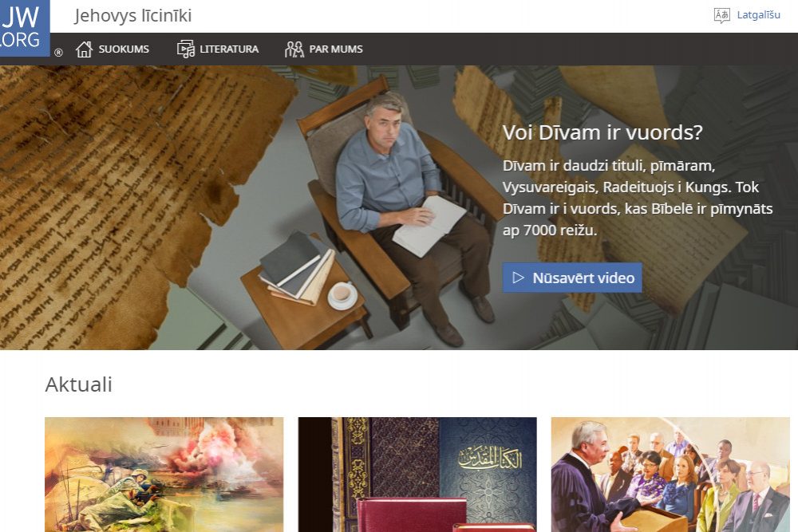This screenshot has height=532, width=798.
Task: Click the Nūsavērt video button
Action: [x=572, y=278]
